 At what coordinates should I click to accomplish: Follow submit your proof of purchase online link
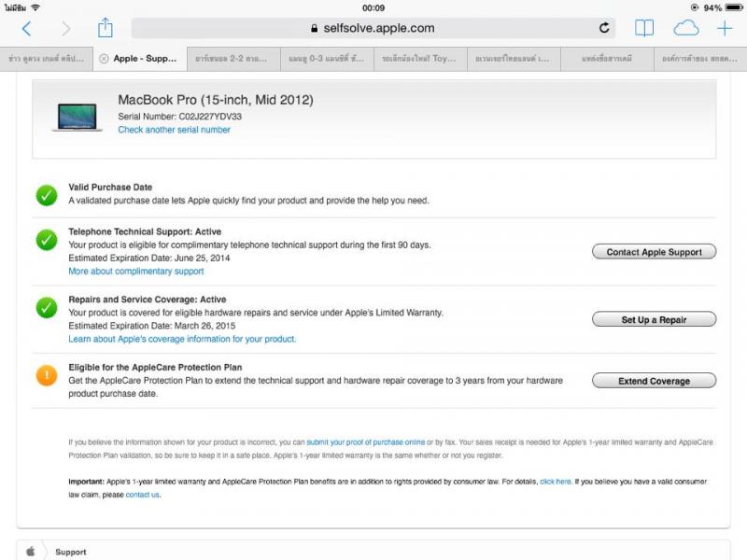click(365, 442)
